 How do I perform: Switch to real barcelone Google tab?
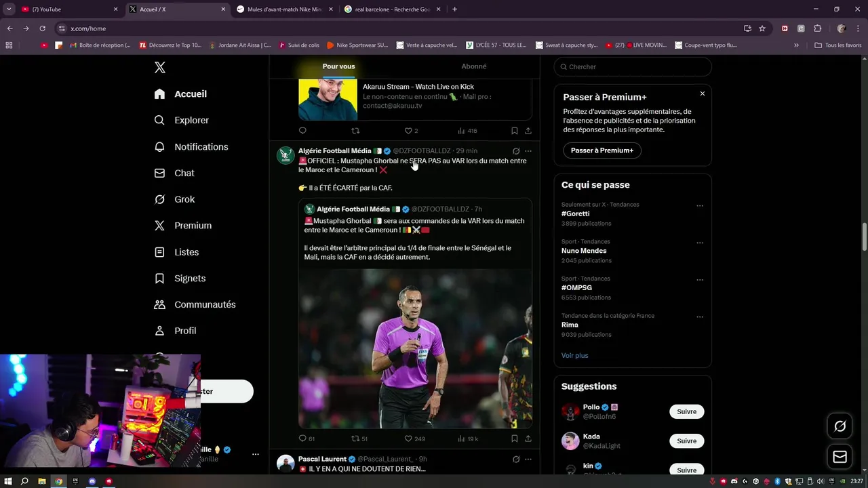pos(393,9)
